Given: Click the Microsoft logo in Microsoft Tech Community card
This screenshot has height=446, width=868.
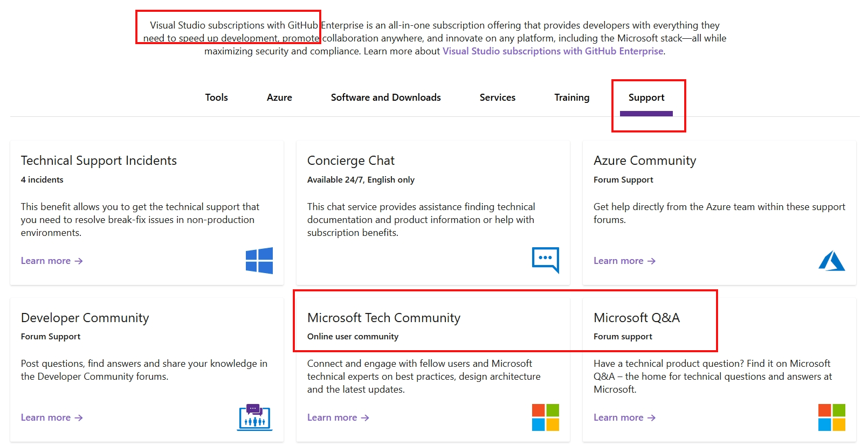Looking at the screenshot, I should click(x=546, y=417).
